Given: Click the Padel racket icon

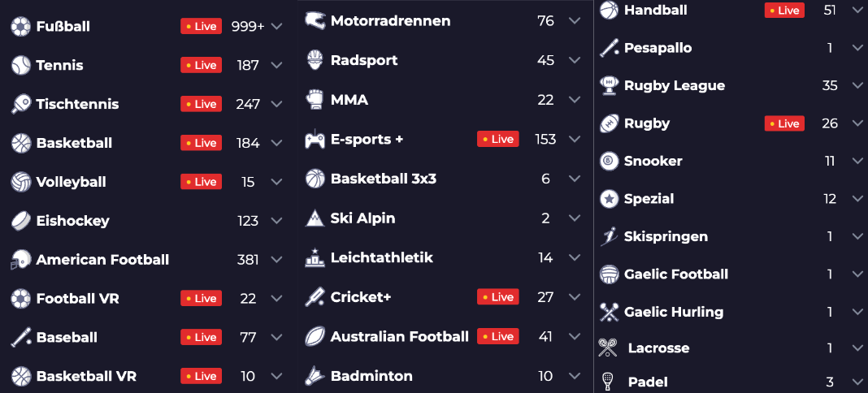Looking at the screenshot, I should coord(607,381).
